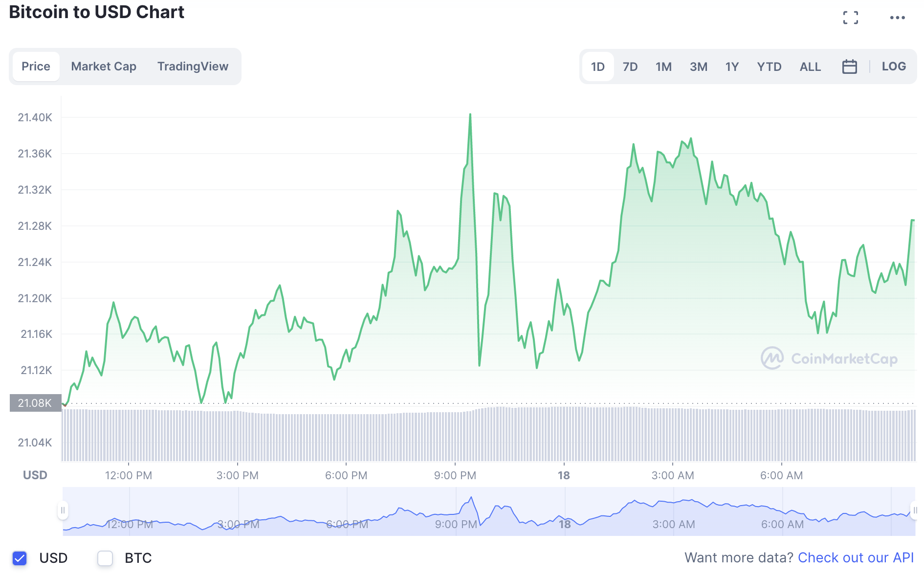
Task: Show the ALL time range
Action: tap(810, 67)
